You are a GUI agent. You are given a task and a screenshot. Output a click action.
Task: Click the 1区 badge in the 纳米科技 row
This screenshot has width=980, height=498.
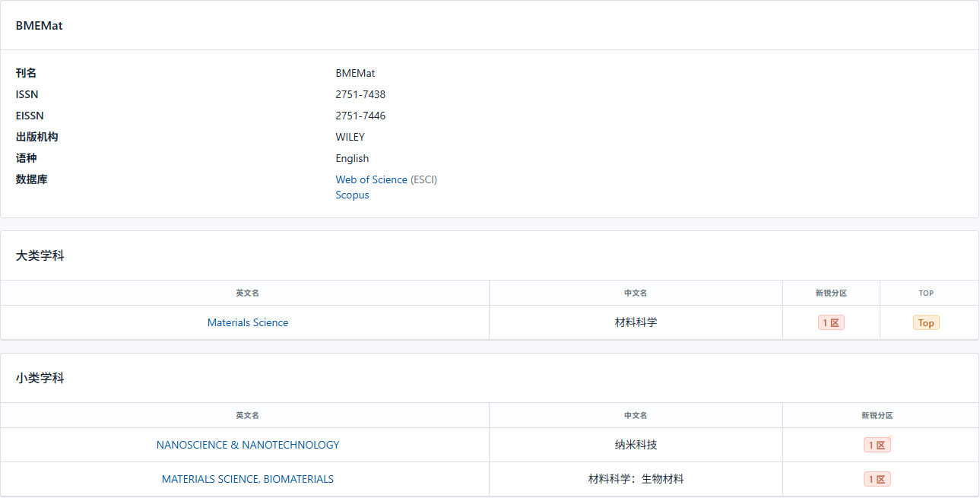pyautogui.click(x=877, y=445)
